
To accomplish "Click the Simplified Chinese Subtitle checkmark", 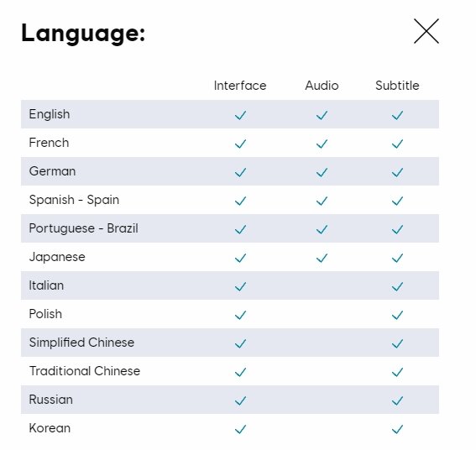I will [x=397, y=343].
